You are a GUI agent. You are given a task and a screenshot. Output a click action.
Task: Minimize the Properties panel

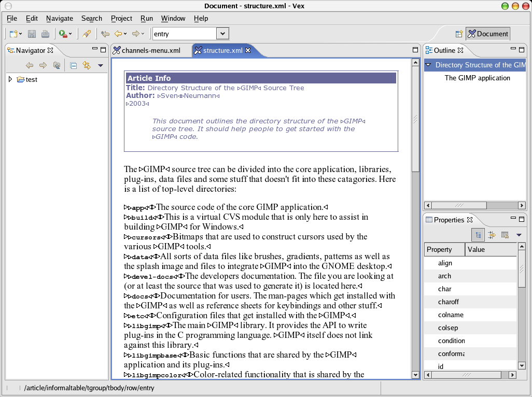coord(513,219)
